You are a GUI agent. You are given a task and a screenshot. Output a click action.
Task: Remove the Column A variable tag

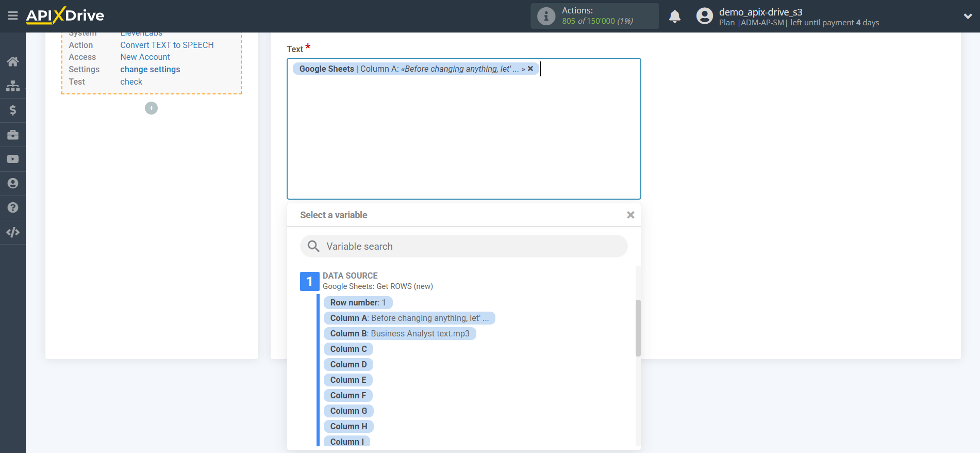click(x=530, y=69)
